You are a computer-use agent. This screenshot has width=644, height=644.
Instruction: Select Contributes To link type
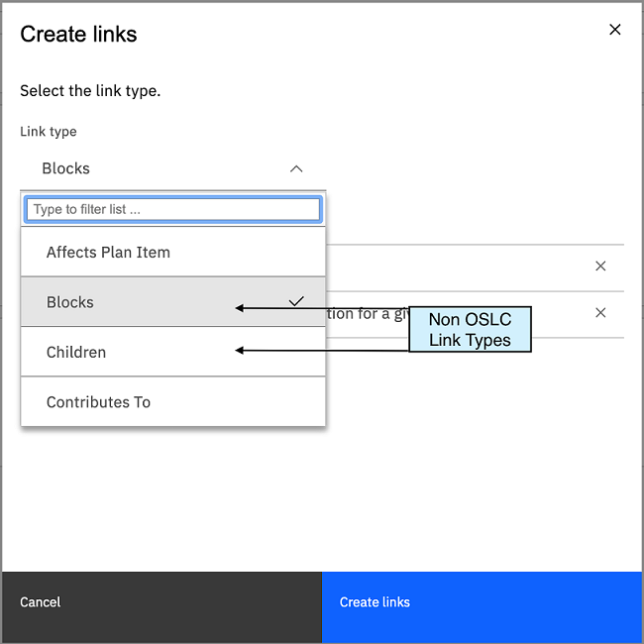(98, 402)
